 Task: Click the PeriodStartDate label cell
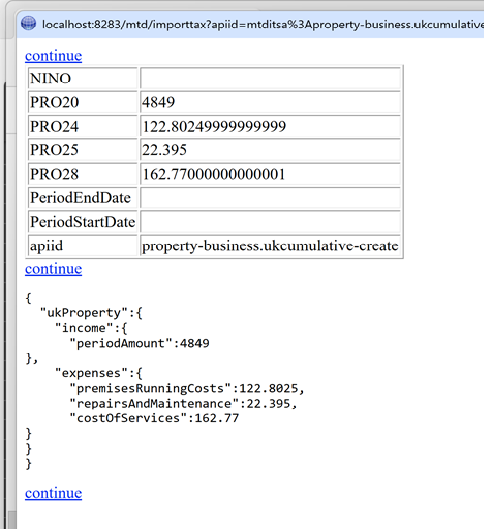(x=82, y=222)
